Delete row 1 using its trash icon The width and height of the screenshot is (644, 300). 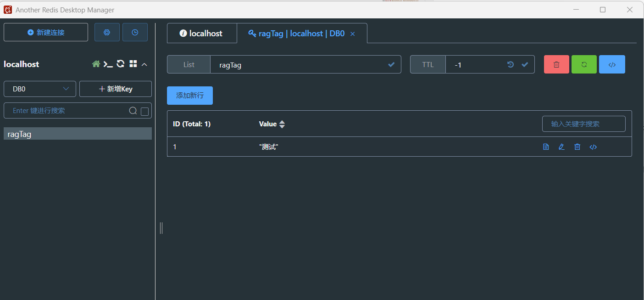[577, 147]
